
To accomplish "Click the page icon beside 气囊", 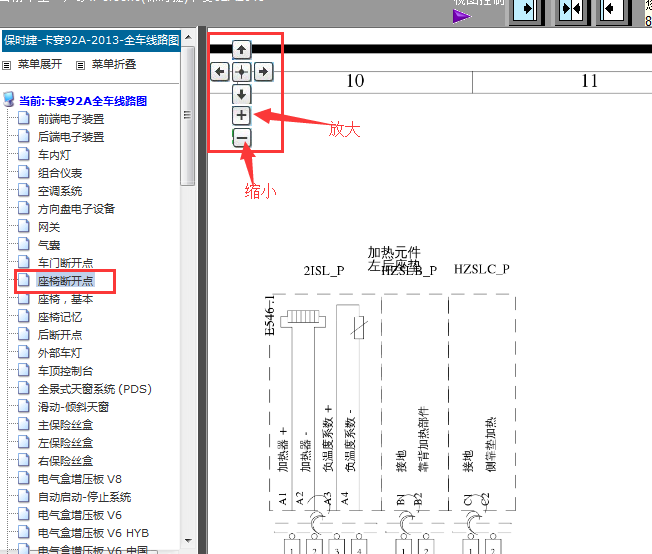I will point(24,244).
